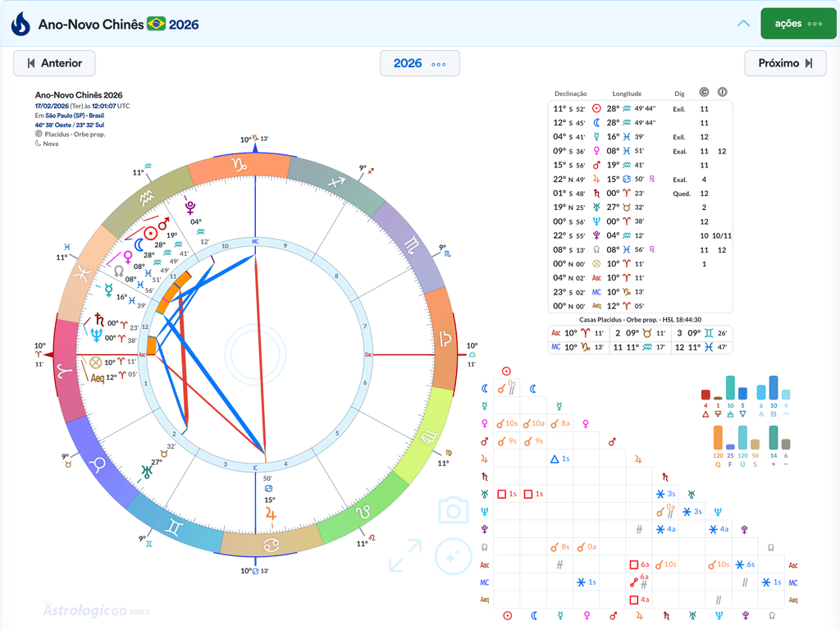Image resolution: width=840 pixels, height=630 pixels.
Task: Go to the Próximo chart
Action: click(785, 63)
